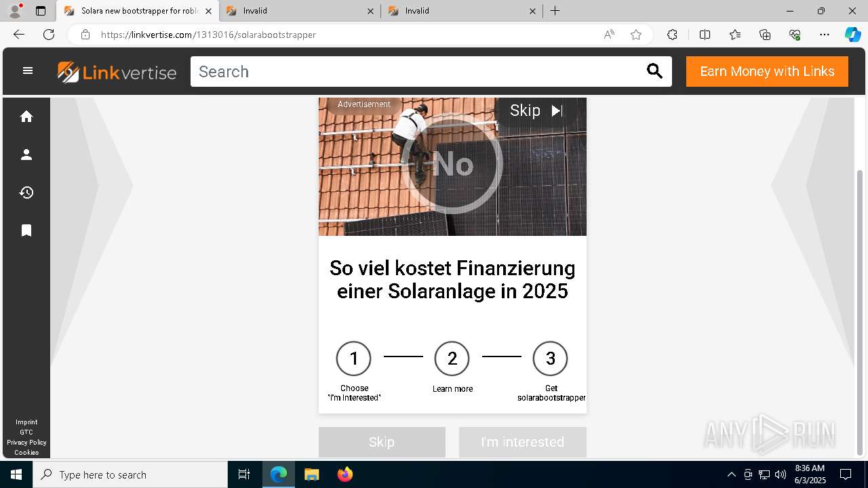Open the Favorites list
The width and height of the screenshot is (868, 488).
pyautogui.click(x=735, y=35)
